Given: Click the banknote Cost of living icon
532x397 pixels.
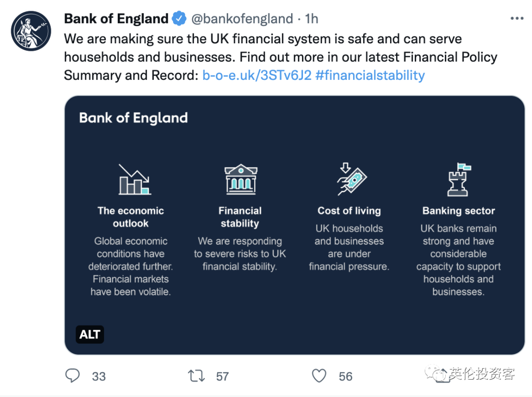Looking at the screenshot, I should pyautogui.click(x=352, y=179).
